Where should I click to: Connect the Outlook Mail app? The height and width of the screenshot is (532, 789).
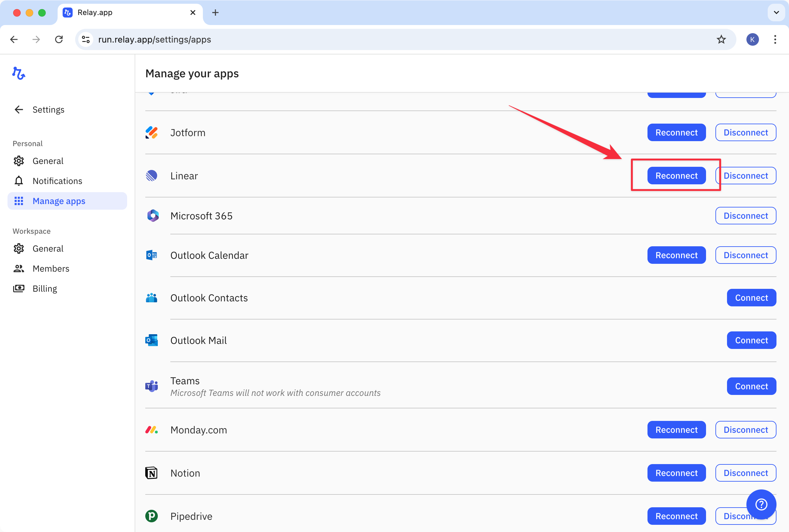click(x=751, y=340)
